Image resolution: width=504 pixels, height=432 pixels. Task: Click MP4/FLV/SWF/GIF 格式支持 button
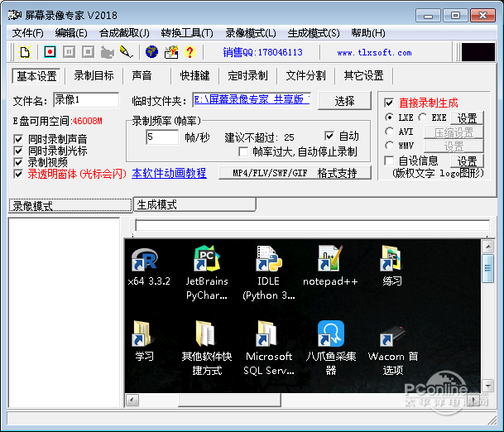tap(295, 173)
